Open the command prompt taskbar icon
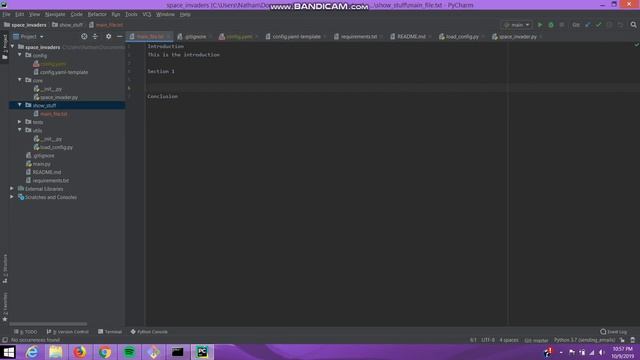Viewport: 640px width, 360px height. (x=178, y=352)
